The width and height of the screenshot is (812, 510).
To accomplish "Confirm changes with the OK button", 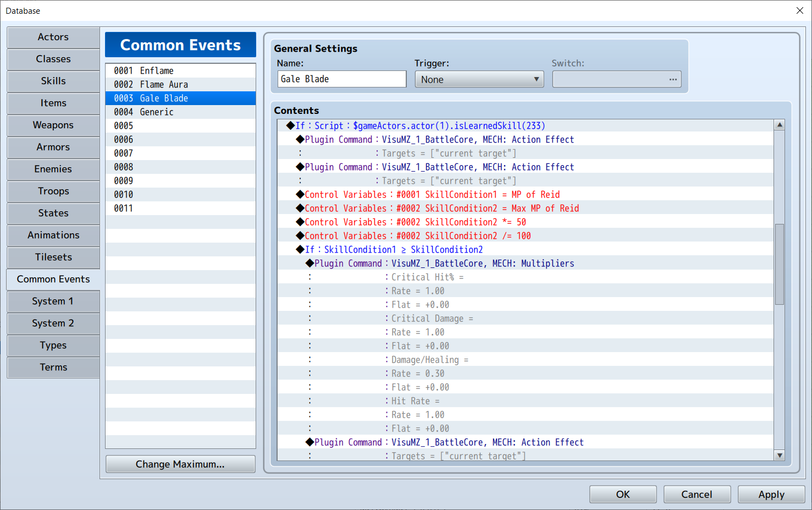I will [x=623, y=495].
